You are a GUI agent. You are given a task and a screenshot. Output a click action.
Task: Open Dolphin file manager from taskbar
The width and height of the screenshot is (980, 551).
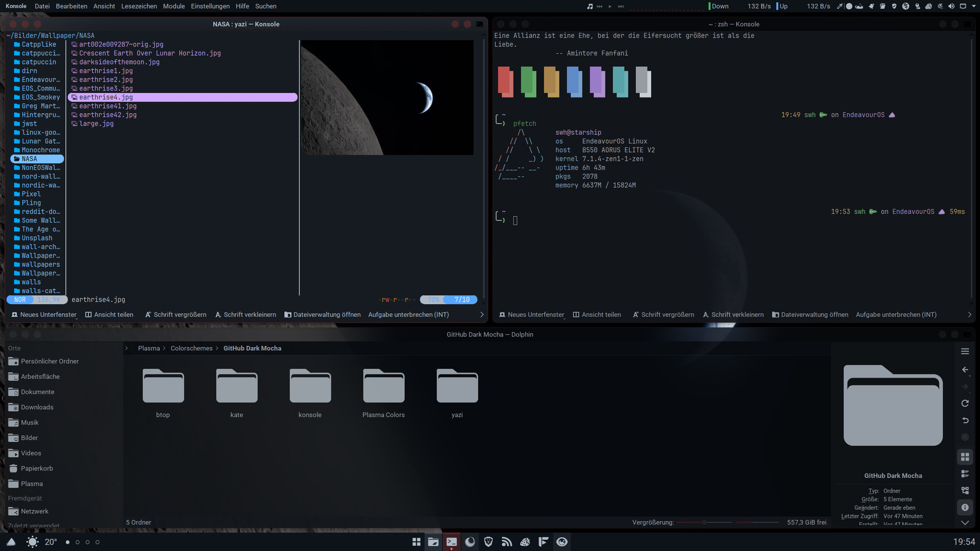point(433,542)
